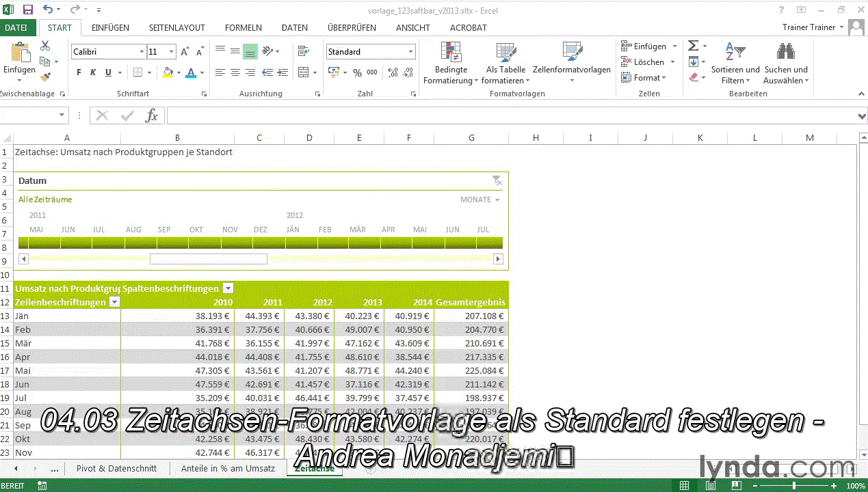Click the accounting number format icon
868x492 pixels.
tap(333, 72)
